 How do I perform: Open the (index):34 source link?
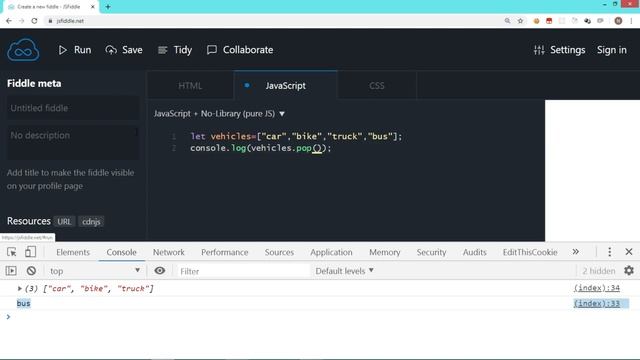click(x=597, y=288)
